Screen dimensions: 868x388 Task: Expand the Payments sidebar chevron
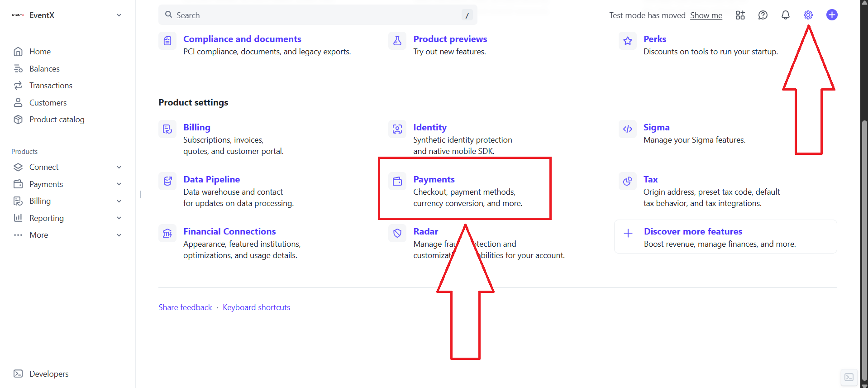(x=119, y=184)
